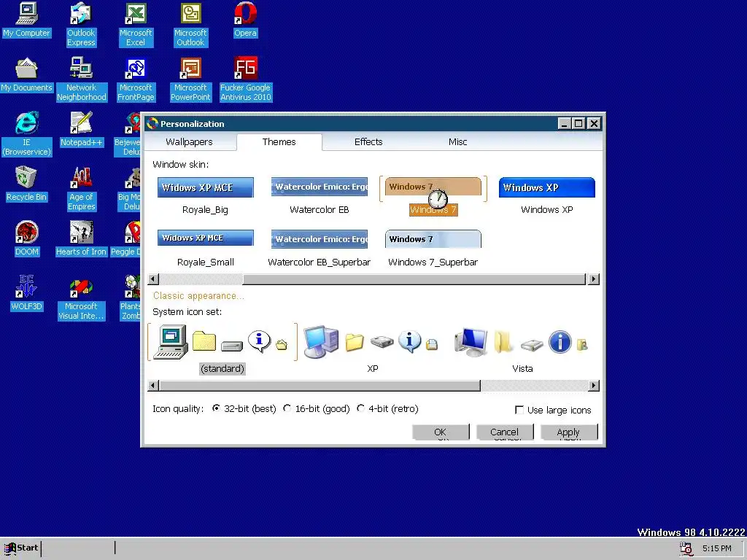The width and height of the screenshot is (747, 560).
Task: Choose the Windows 7_Superbar skin
Action: [433, 249]
